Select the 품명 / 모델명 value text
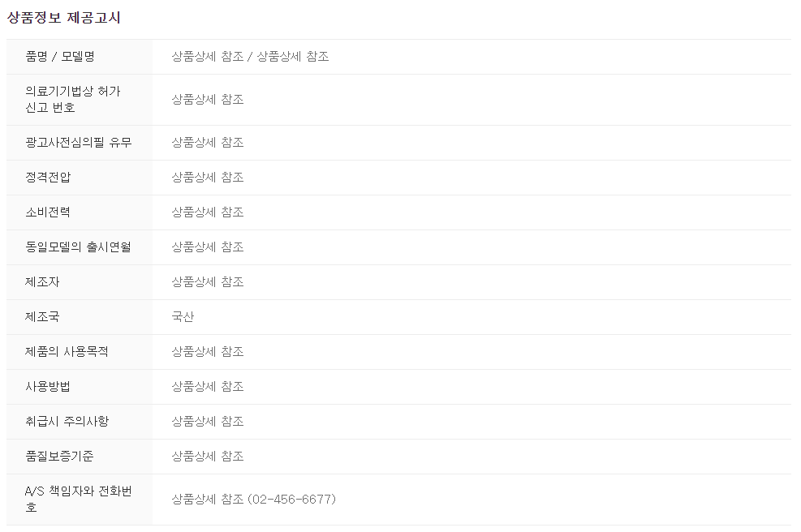801x532 pixels. click(250, 57)
